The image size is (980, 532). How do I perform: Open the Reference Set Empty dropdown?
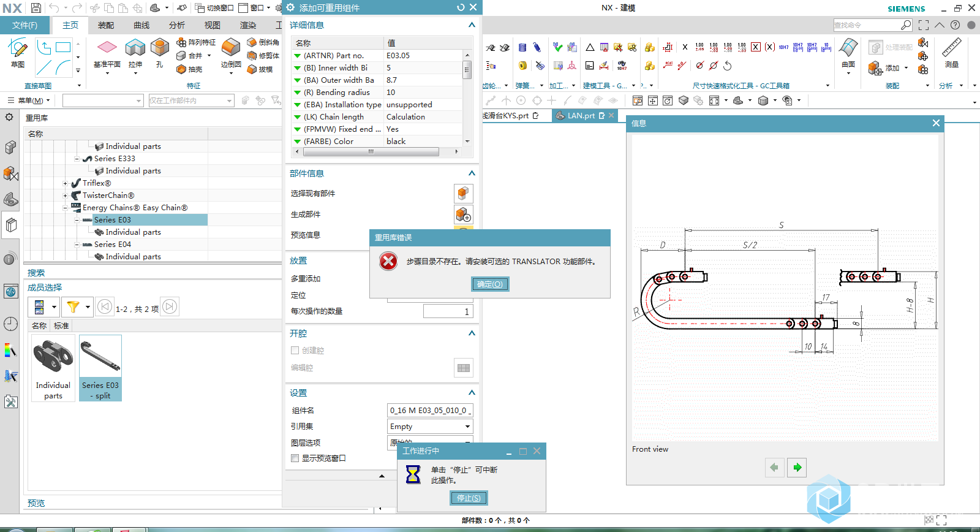[x=430, y=427]
